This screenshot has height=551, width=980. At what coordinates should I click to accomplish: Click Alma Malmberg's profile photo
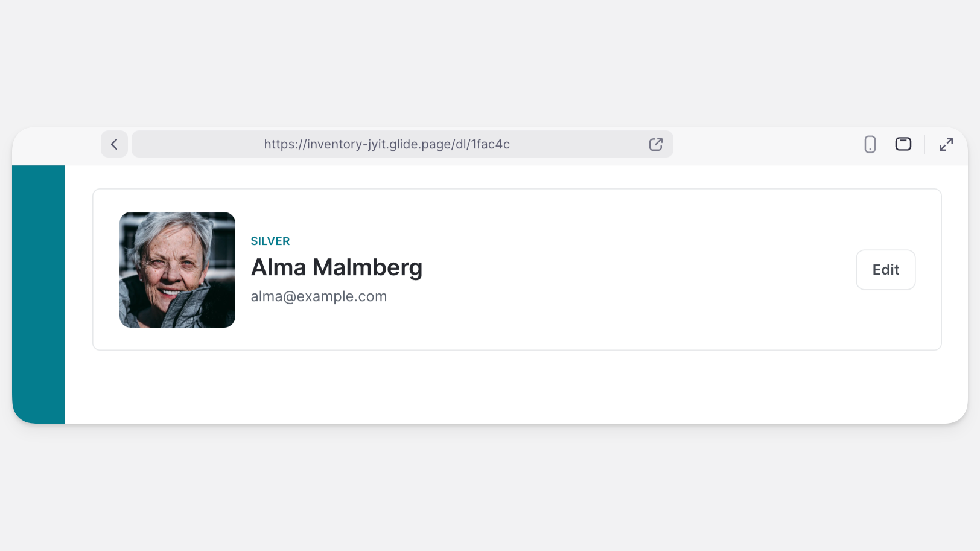[177, 270]
